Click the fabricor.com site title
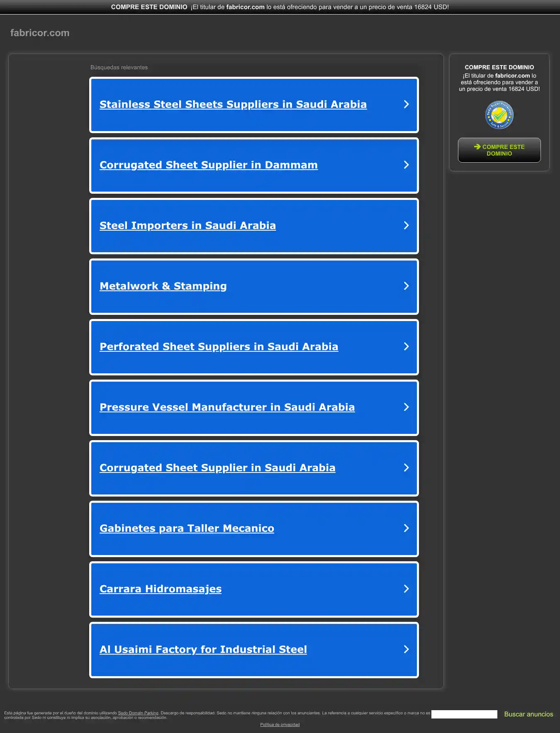The height and width of the screenshot is (733, 560). (40, 33)
